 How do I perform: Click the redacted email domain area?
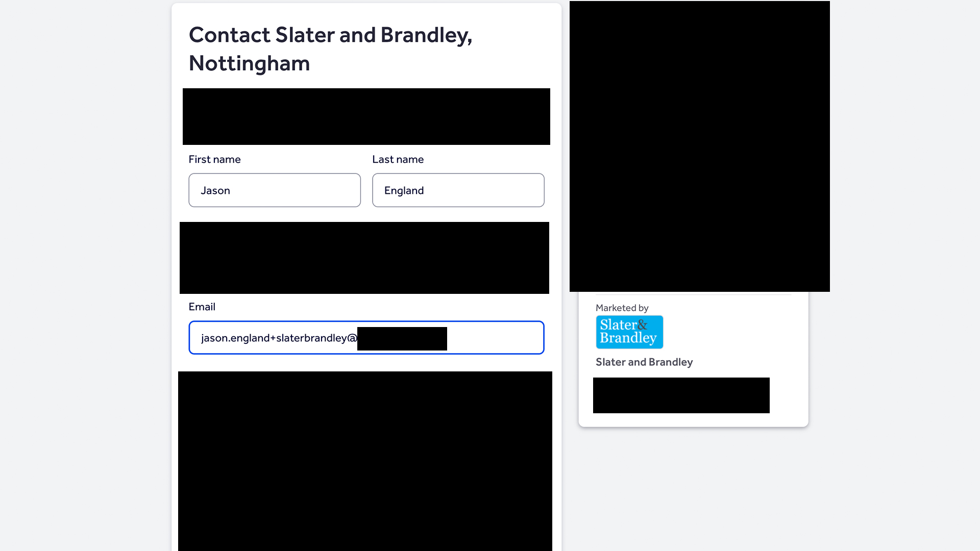402,338
